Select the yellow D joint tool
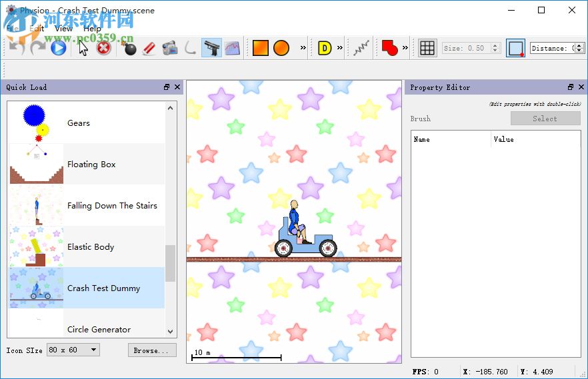The height and width of the screenshot is (379, 588). [x=325, y=48]
